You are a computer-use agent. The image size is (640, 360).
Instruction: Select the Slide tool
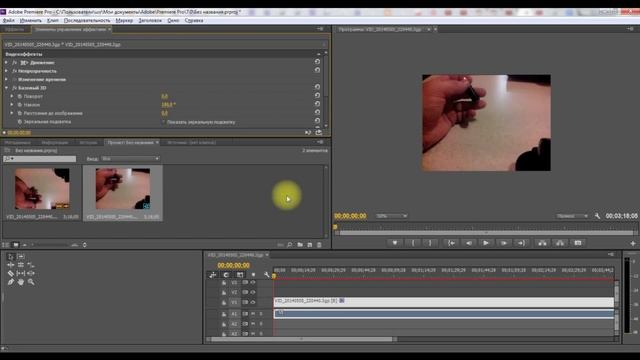31,273
